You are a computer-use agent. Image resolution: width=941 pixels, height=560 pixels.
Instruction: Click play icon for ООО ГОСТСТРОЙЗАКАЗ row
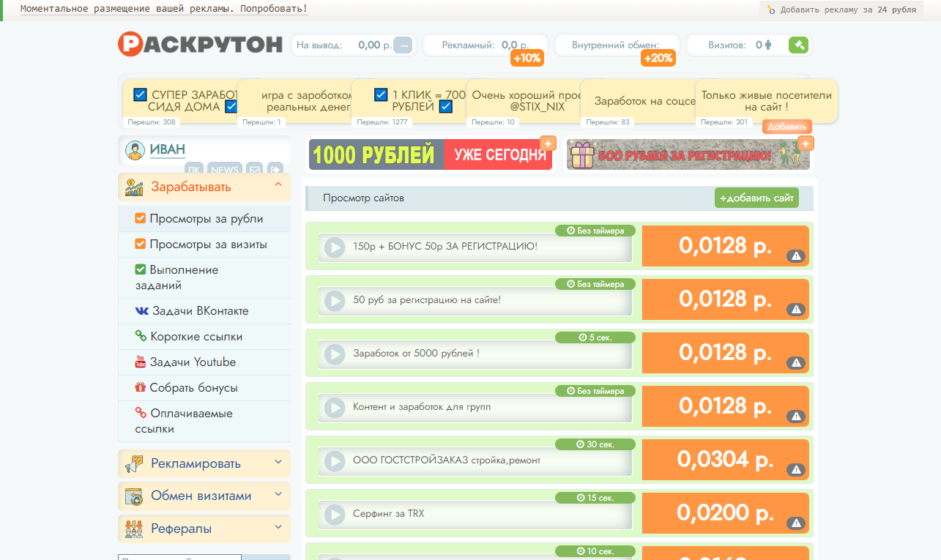point(335,460)
